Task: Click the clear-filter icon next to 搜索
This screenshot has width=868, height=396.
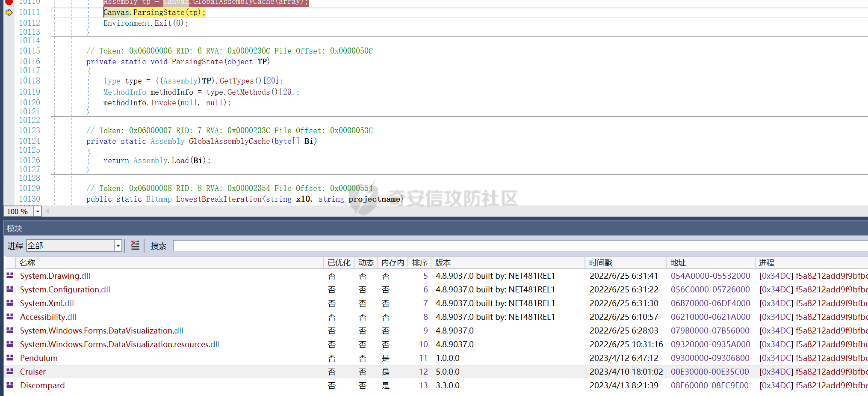Action: pos(135,245)
